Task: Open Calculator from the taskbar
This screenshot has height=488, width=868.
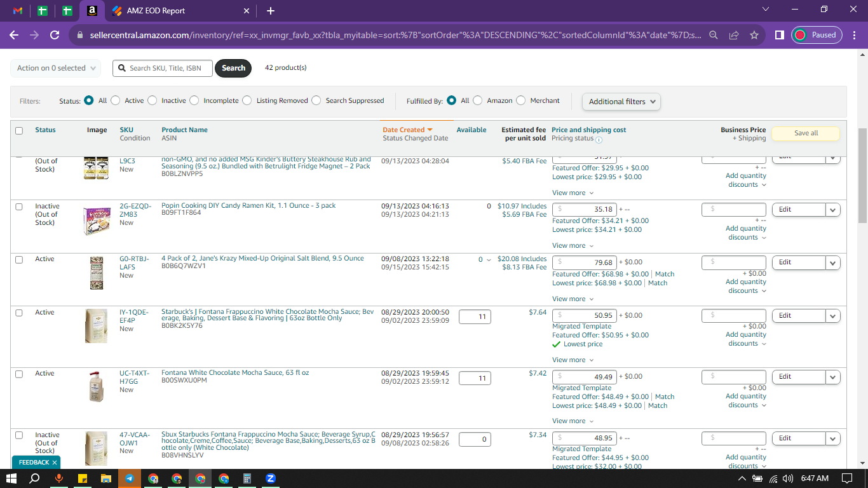Action: pyautogui.click(x=247, y=478)
